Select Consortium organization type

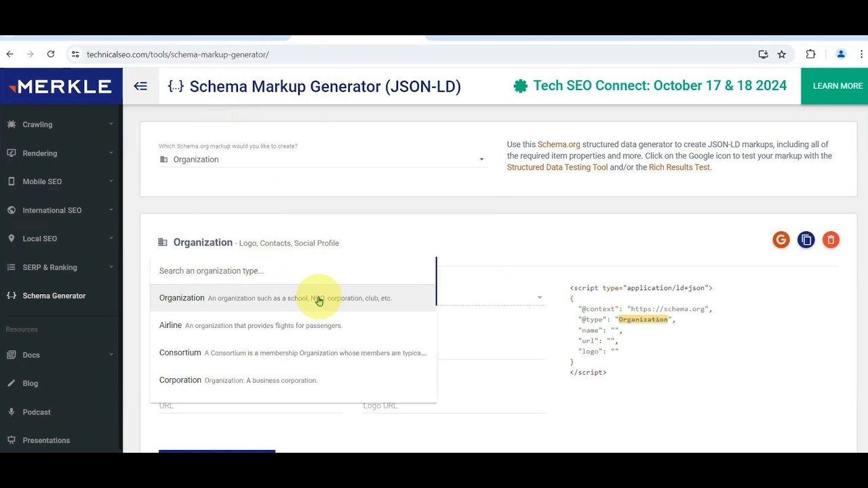293,353
